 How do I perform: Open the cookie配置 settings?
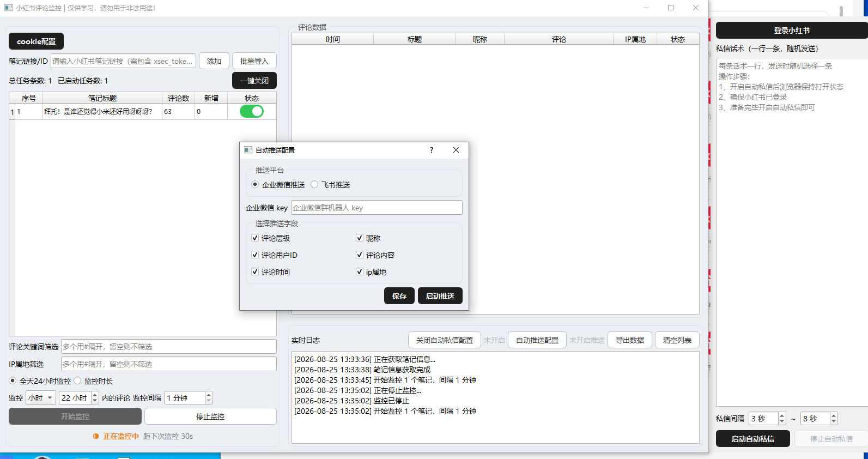[x=36, y=41]
